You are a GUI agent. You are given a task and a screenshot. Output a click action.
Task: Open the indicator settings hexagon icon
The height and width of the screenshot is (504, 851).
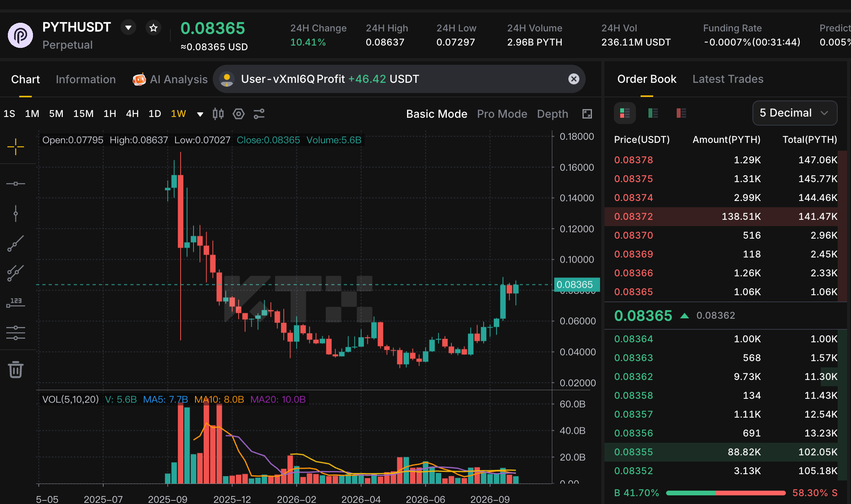point(239,114)
